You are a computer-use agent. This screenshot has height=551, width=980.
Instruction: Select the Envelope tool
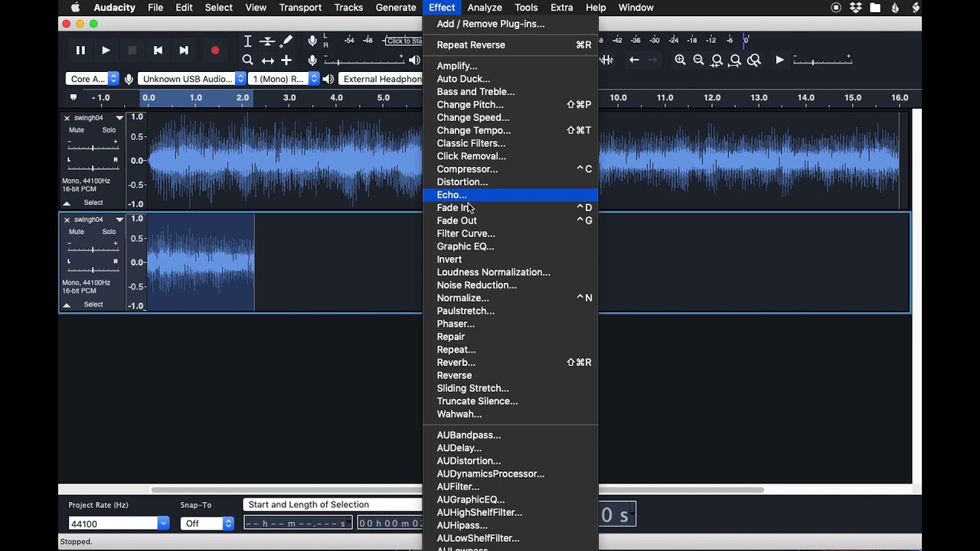267,41
